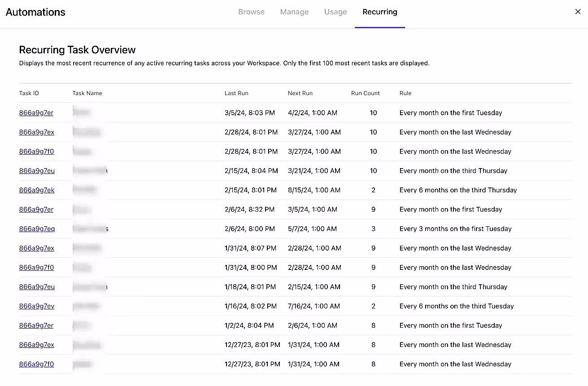The width and height of the screenshot is (588, 386).
Task: Open task 866a9g7ex last run 1/31/24
Action: pos(37,248)
